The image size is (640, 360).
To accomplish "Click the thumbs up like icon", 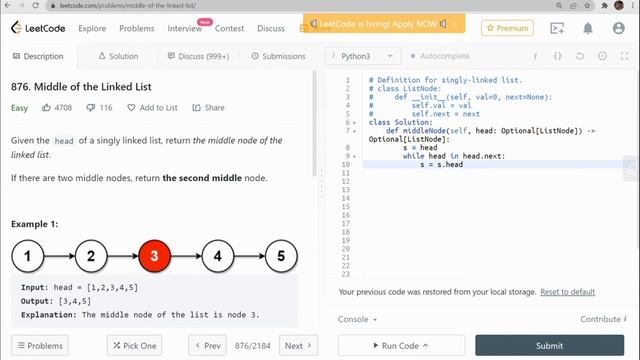I will click(x=46, y=108).
